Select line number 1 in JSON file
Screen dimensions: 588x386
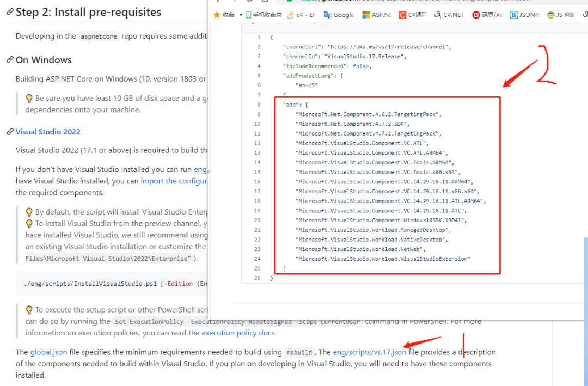click(259, 37)
